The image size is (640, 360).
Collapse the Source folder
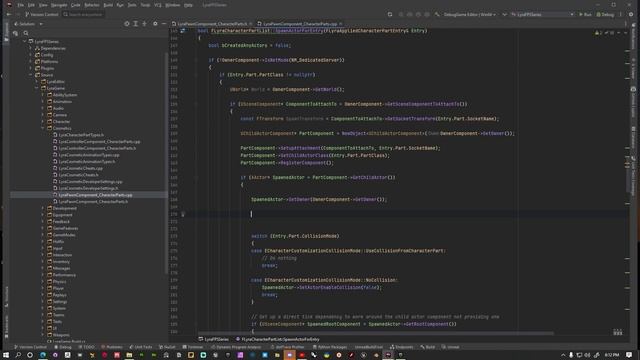click(31, 75)
